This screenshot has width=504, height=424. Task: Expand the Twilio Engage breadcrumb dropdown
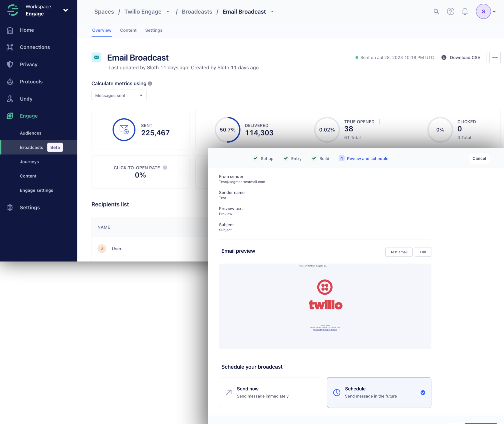[168, 12]
